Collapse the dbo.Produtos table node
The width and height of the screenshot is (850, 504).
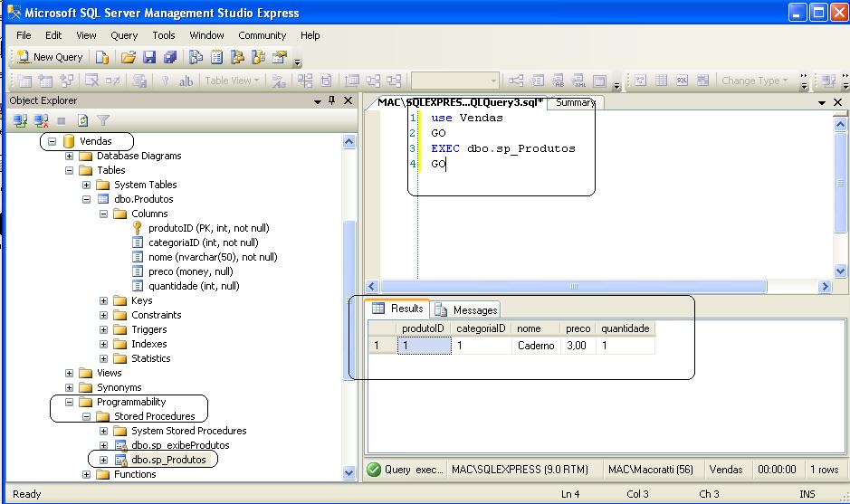[87, 199]
